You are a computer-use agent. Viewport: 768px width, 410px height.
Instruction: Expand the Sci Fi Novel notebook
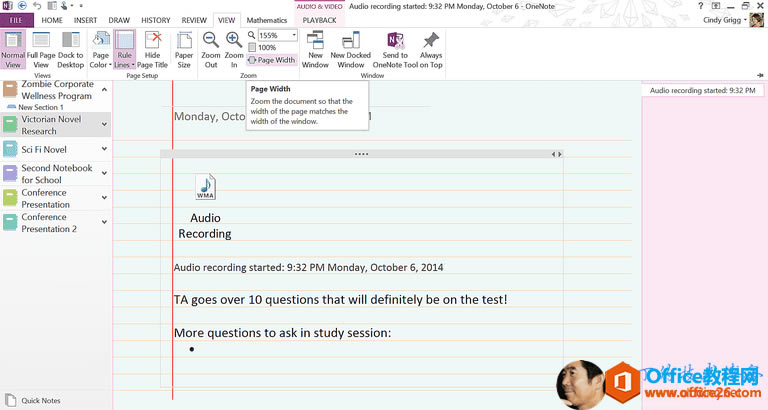(x=104, y=149)
